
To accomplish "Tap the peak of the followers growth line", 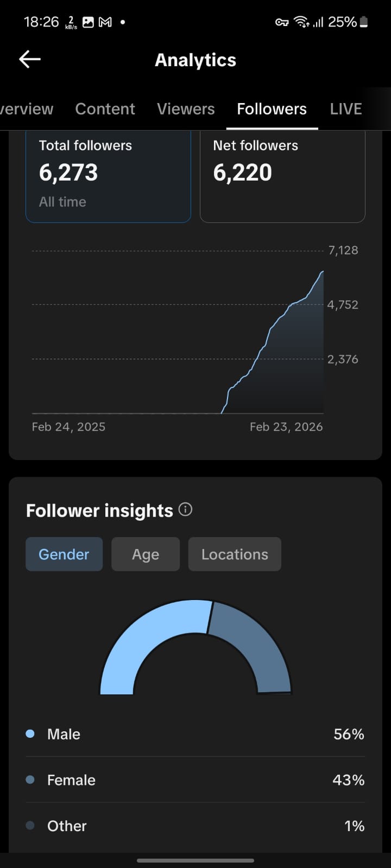I will [323, 272].
